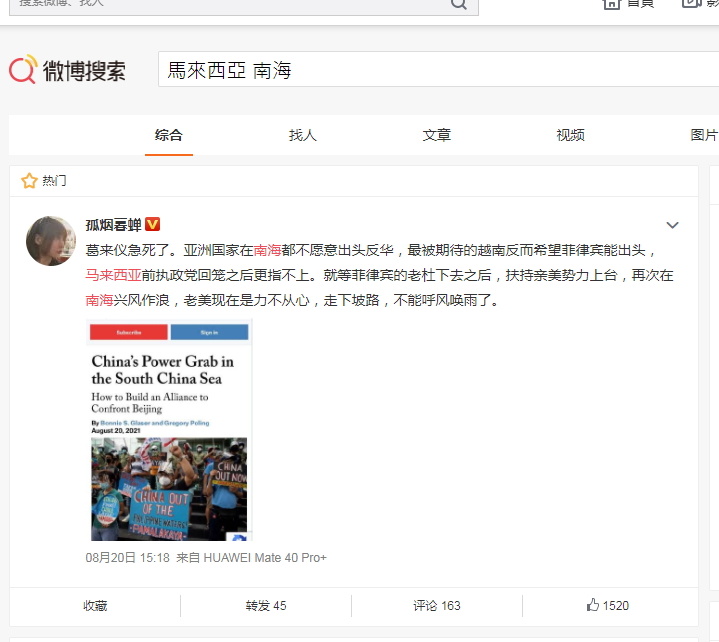The width and height of the screenshot is (719, 642).
Task: Open the username 孤烟暮蝉 profile link
Action: point(113,225)
